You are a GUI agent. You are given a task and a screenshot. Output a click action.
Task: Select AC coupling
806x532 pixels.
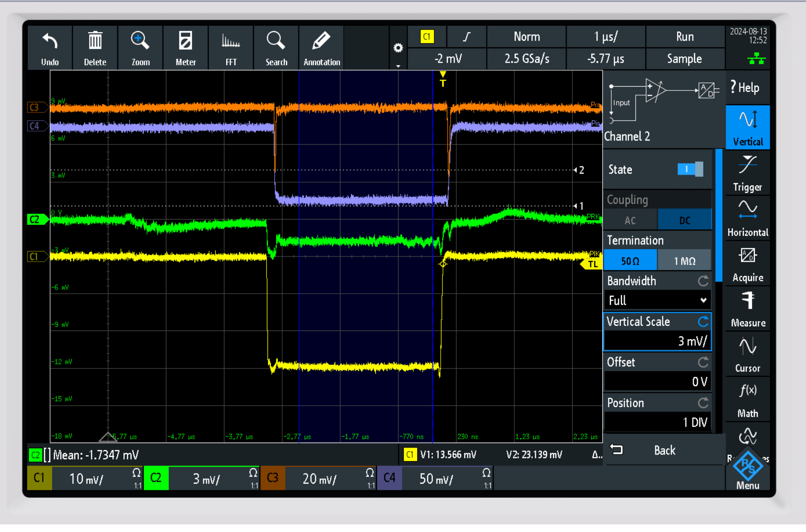pyautogui.click(x=630, y=220)
